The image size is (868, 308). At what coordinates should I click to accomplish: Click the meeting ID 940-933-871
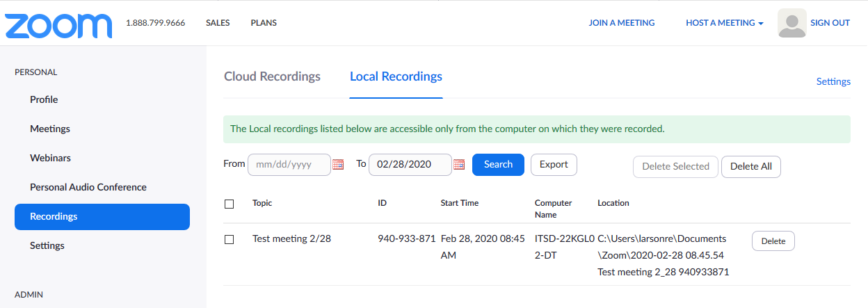tap(406, 238)
